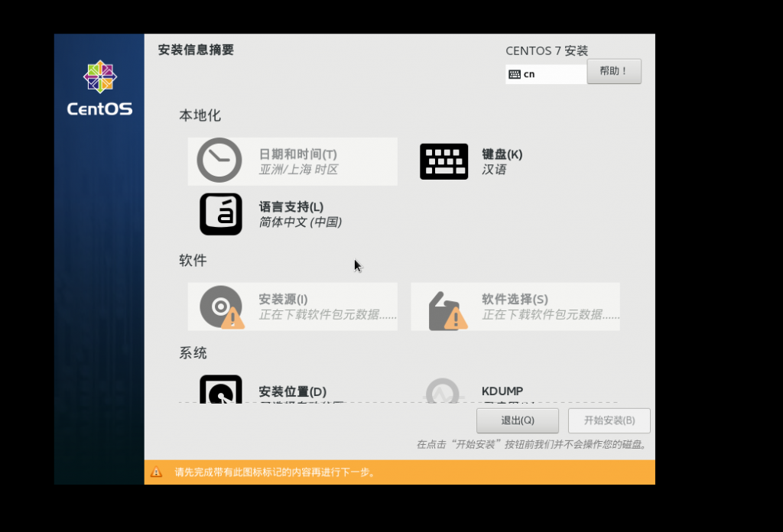Click the CENTOS 7 安装 heading
The height and width of the screenshot is (532, 783).
[547, 51]
